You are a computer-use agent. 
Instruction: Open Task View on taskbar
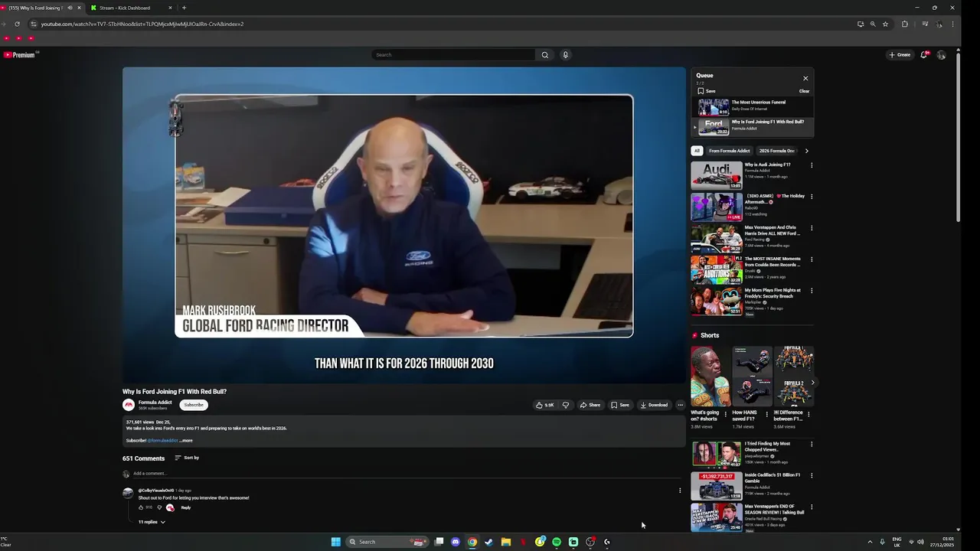tap(439, 542)
